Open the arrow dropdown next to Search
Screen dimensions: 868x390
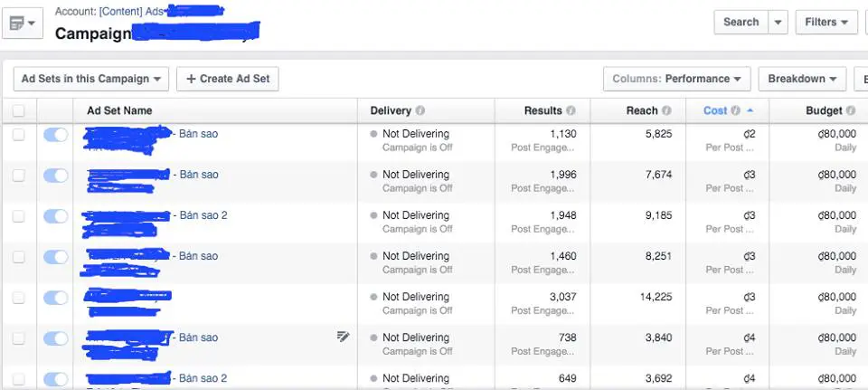(x=778, y=22)
